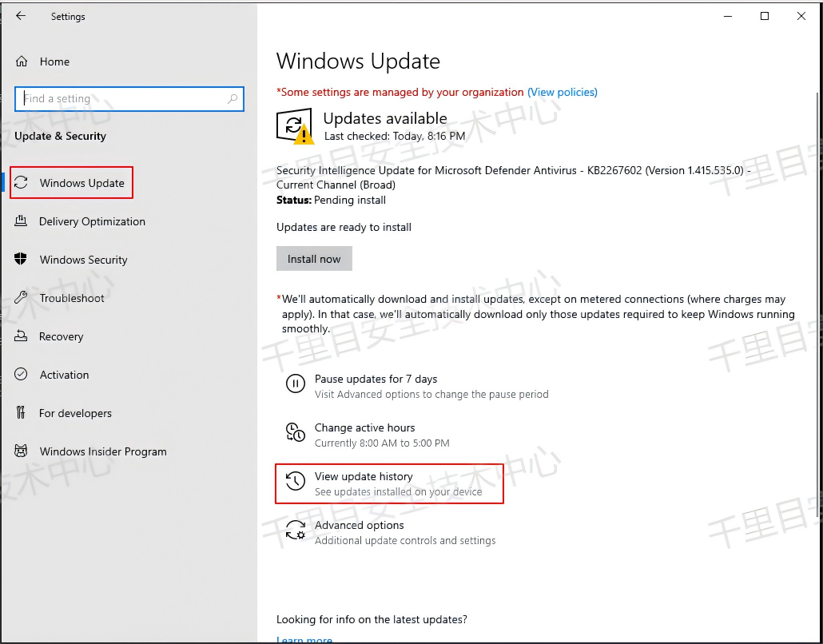The image size is (823, 644).
Task: Click the 'Last checked: Today, 8:16 PM' text
Action: 395,136
